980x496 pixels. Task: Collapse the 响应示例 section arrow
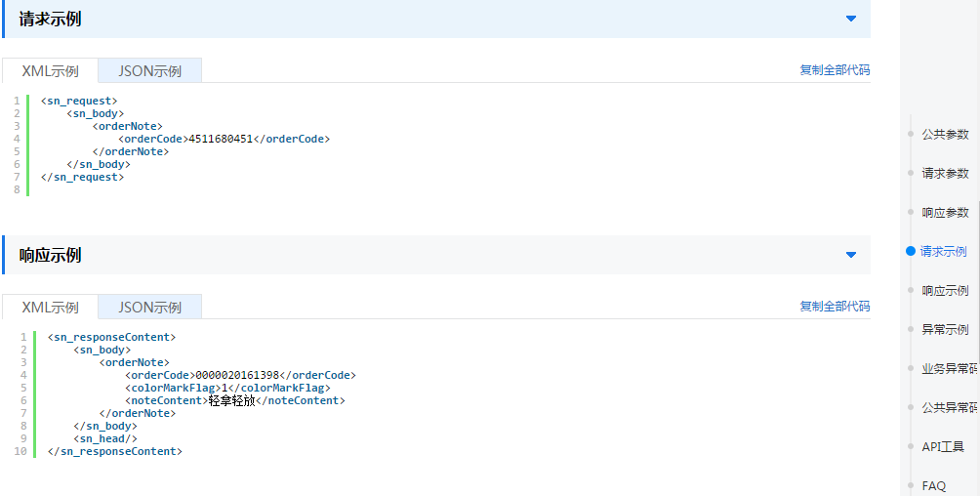[850, 255]
